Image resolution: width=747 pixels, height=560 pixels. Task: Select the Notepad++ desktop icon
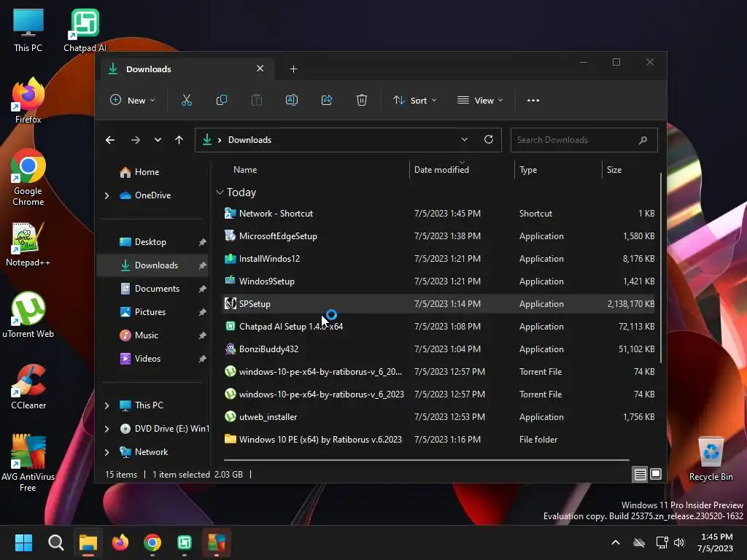(x=28, y=244)
